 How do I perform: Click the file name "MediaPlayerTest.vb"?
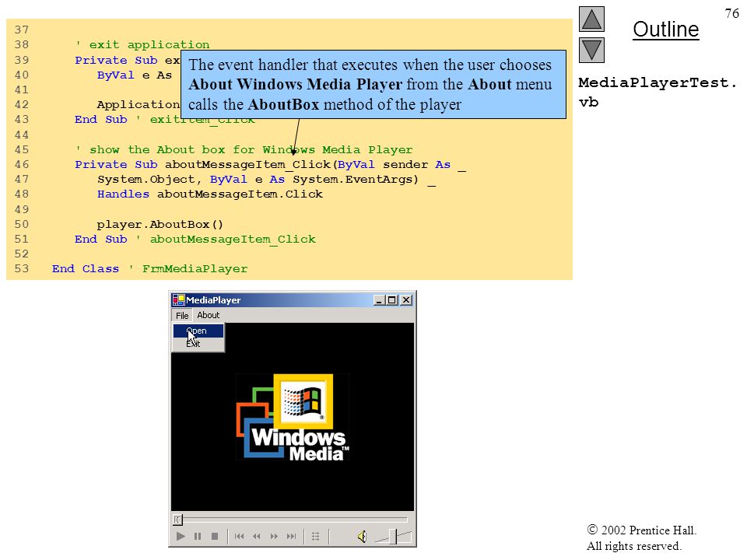(658, 93)
